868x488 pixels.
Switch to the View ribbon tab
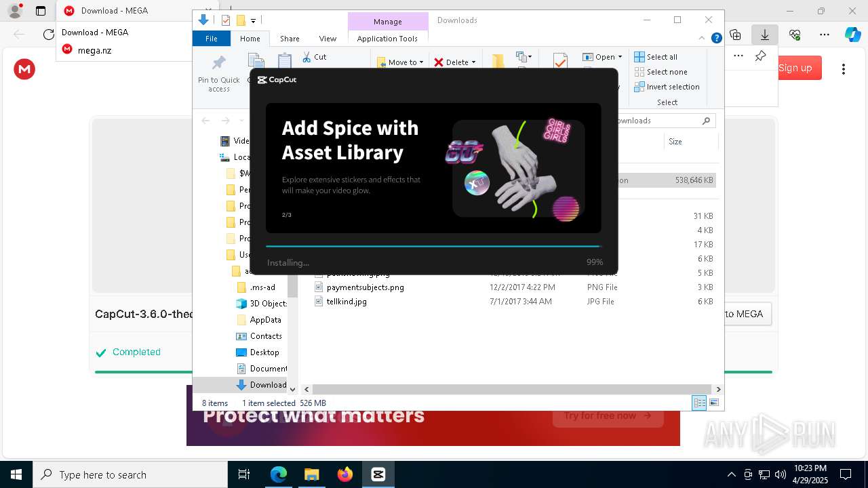328,39
